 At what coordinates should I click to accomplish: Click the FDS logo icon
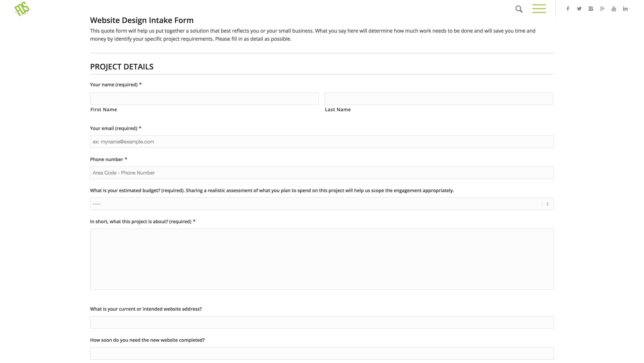(x=22, y=9)
